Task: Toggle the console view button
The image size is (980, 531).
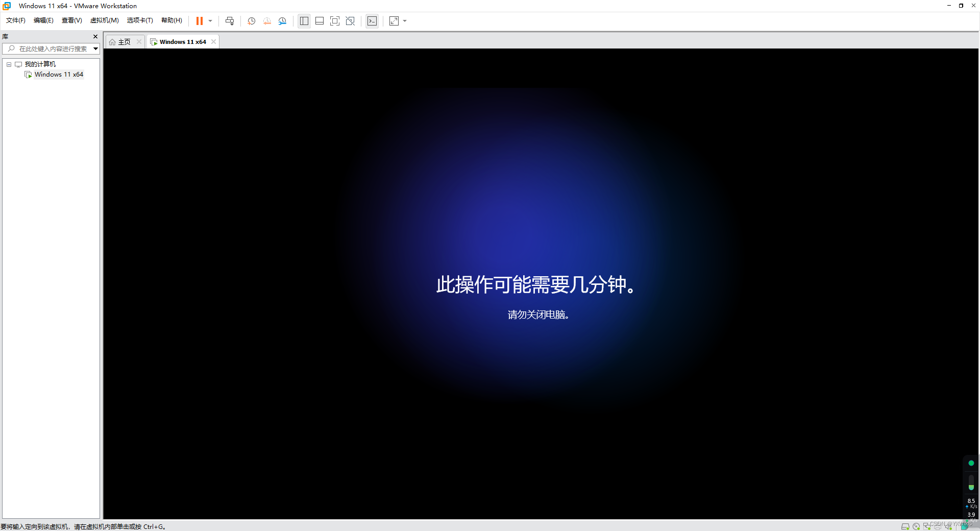Action: point(372,21)
